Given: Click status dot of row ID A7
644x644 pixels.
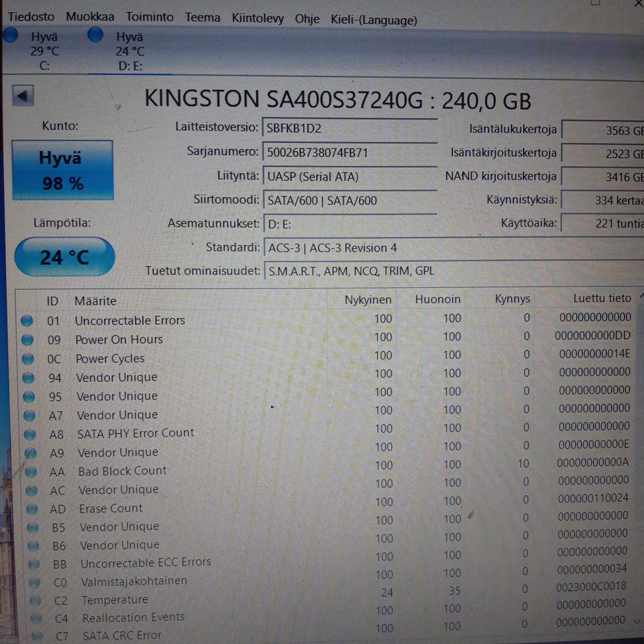Looking at the screenshot, I should pyautogui.click(x=29, y=415).
